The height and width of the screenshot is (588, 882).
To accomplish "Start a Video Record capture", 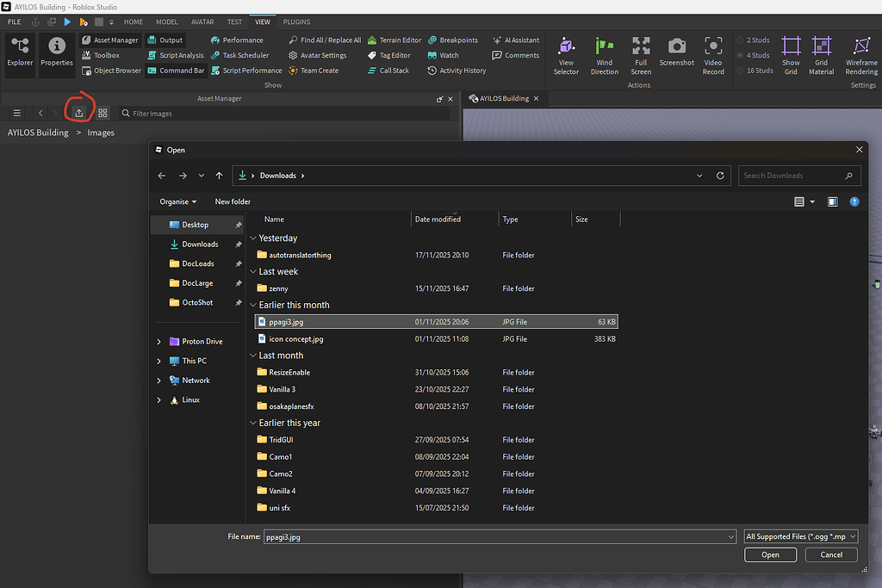I will coord(712,55).
